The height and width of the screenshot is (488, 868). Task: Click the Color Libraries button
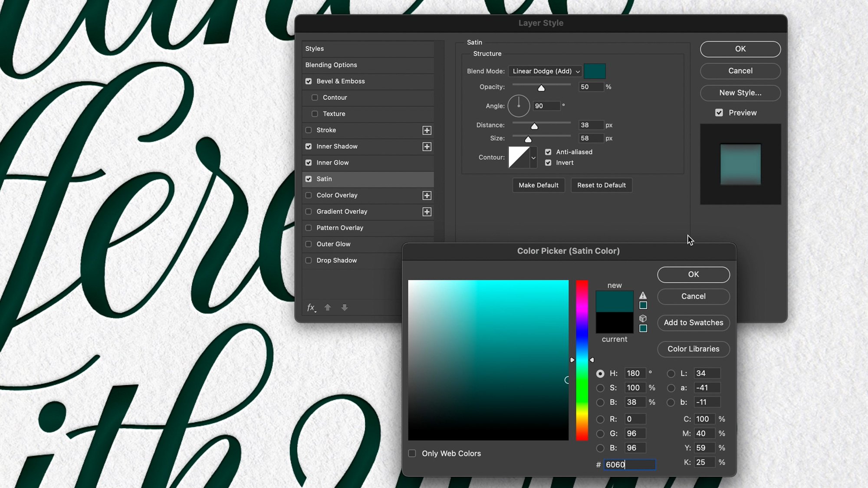click(693, 349)
